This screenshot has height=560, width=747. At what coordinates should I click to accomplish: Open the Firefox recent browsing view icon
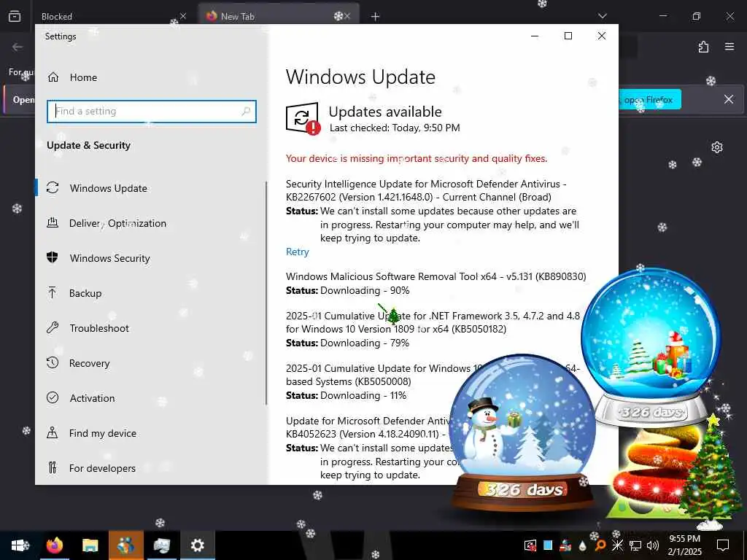pyautogui.click(x=15, y=16)
